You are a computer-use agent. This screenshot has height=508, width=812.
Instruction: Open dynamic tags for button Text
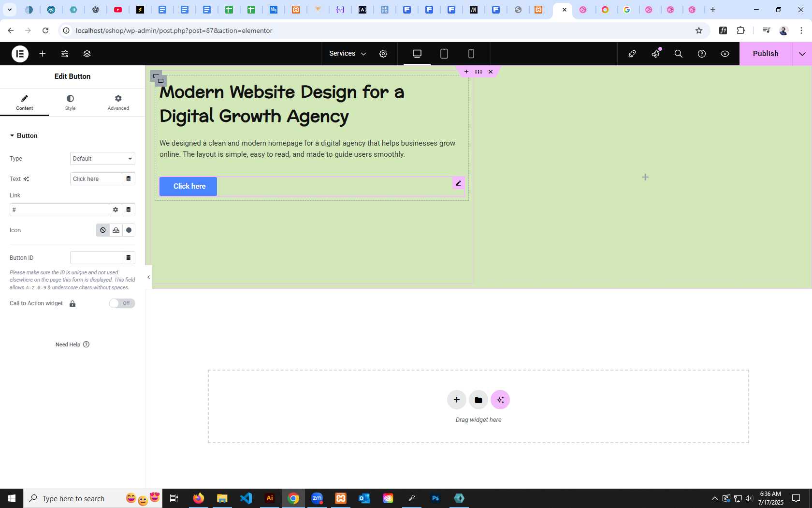[129, 179]
